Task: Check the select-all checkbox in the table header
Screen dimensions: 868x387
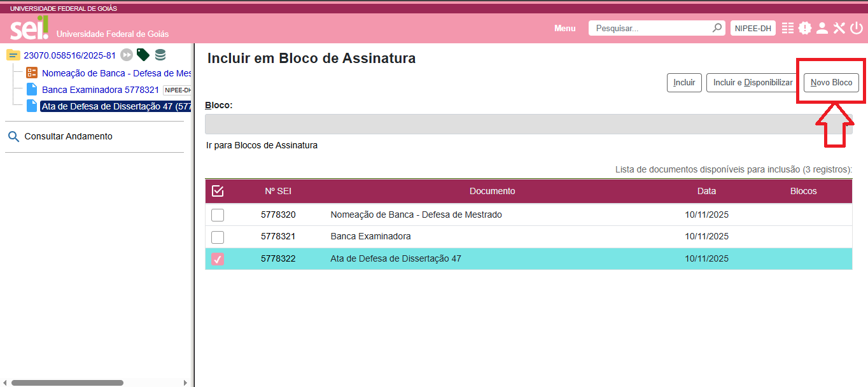Action: point(217,190)
